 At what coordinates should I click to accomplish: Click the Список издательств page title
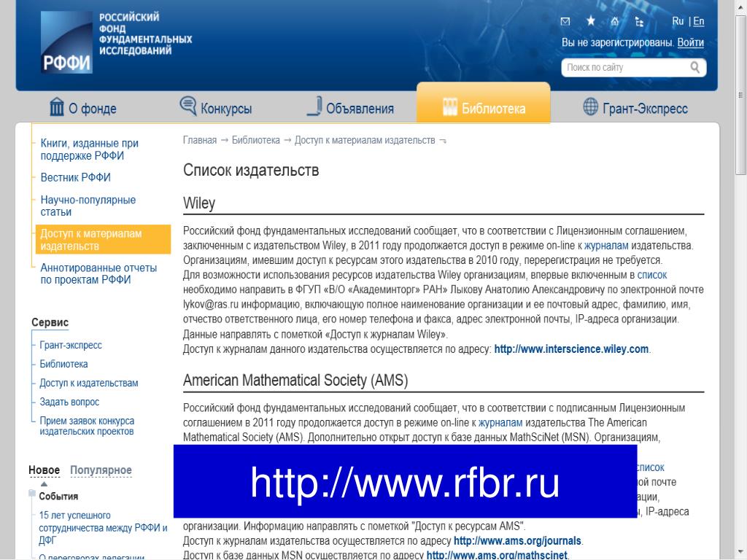(251, 170)
